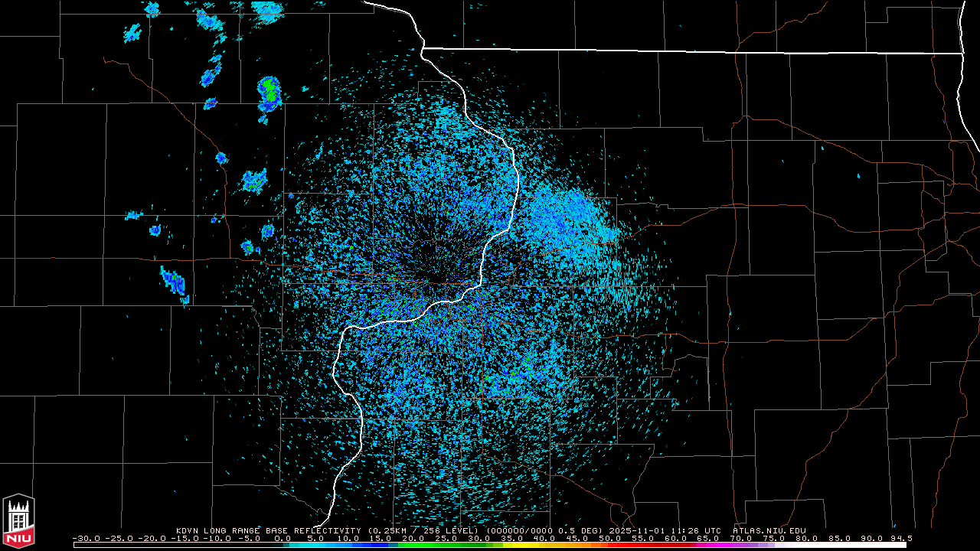Click the ATLAS.NIU.EDU text

click(769, 530)
